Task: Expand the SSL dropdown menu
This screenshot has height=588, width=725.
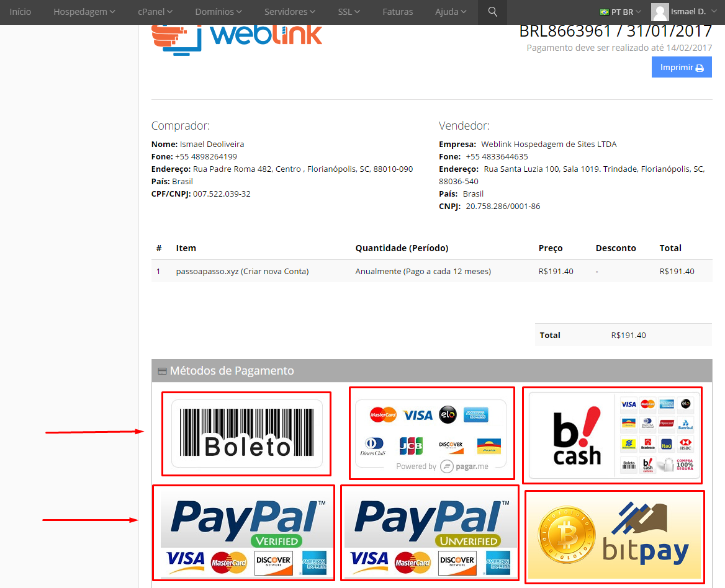Action: coord(349,12)
